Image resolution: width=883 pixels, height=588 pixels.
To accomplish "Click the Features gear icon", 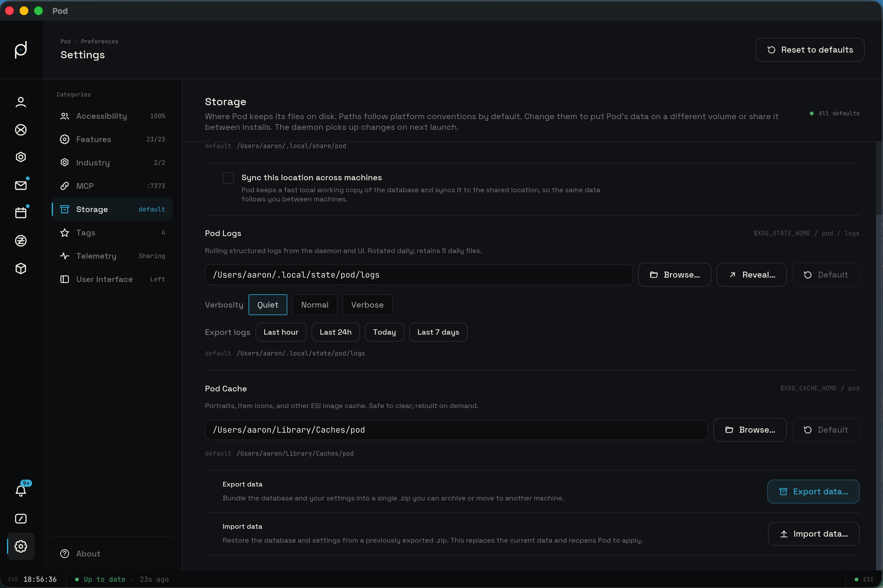I will (65, 140).
